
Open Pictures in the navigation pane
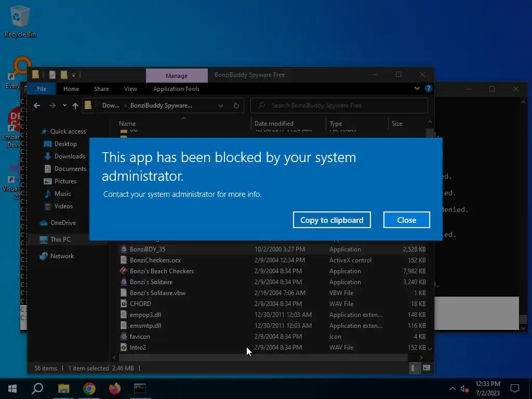click(x=65, y=181)
